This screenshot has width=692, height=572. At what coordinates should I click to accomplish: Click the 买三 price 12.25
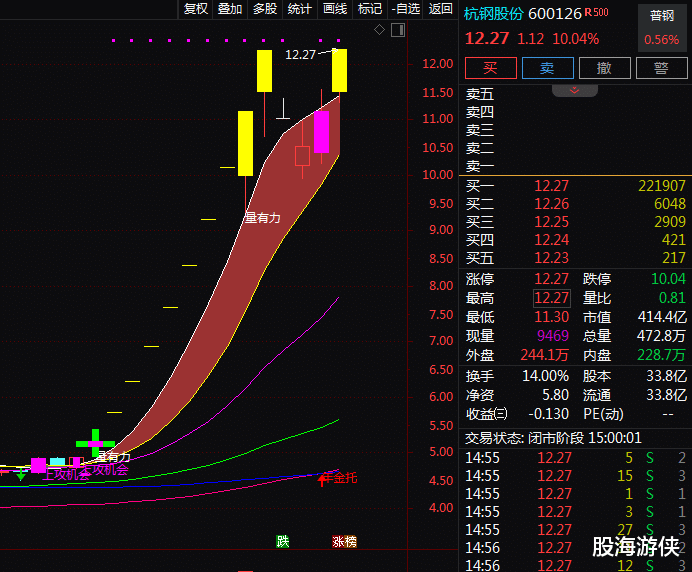tap(551, 222)
